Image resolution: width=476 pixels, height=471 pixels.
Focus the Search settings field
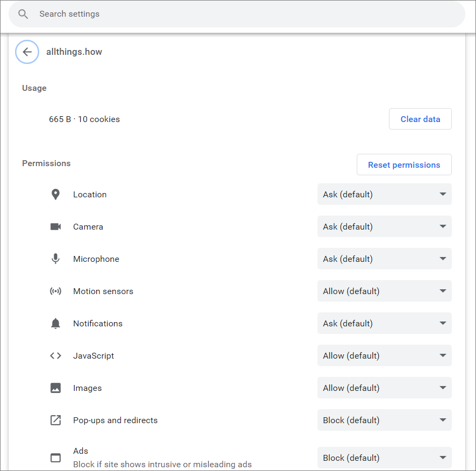pyautogui.click(x=237, y=14)
